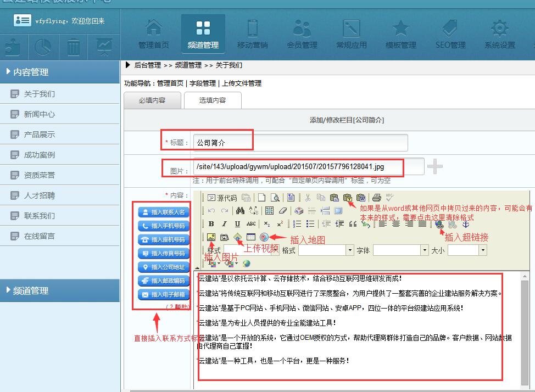The image size is (535, 392).
Task: Click the insert table icon
Action: pyautogui.click(x=251, y=237)
